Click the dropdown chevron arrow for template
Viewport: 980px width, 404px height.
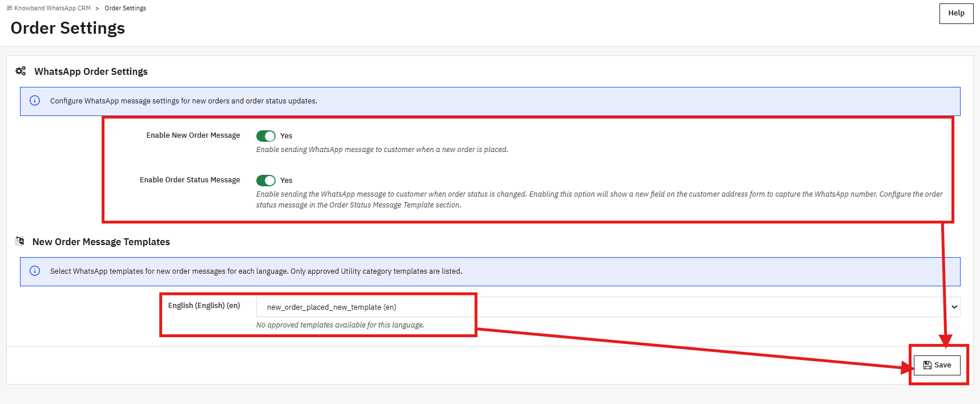[x=954, y=307]
